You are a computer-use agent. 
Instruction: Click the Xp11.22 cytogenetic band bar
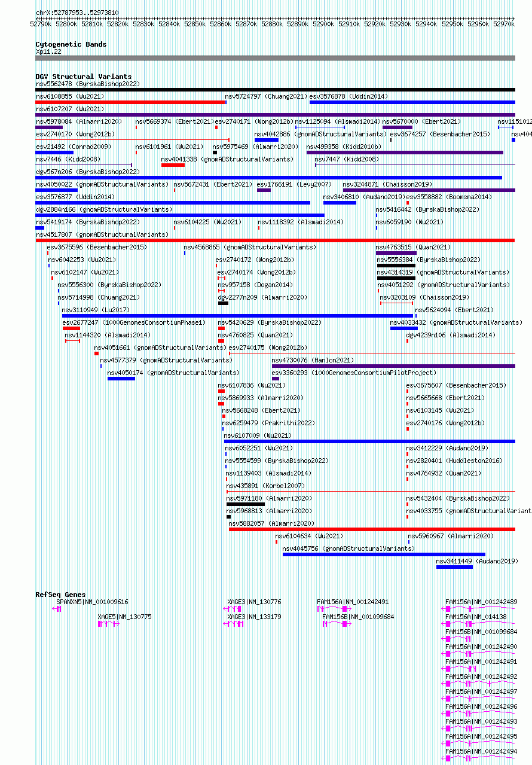(x=275, y=58)
